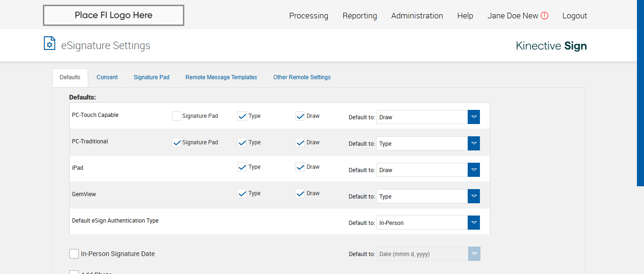Open the Remote Message Templates tab
This screenshot has width=644, height=274.
pos(221,77)
